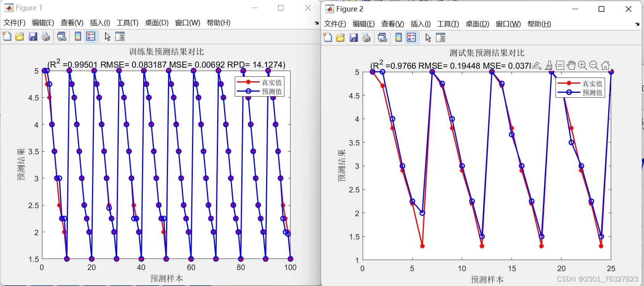Click New Figure icon in Figure 1 toolbar

(7, 37)
